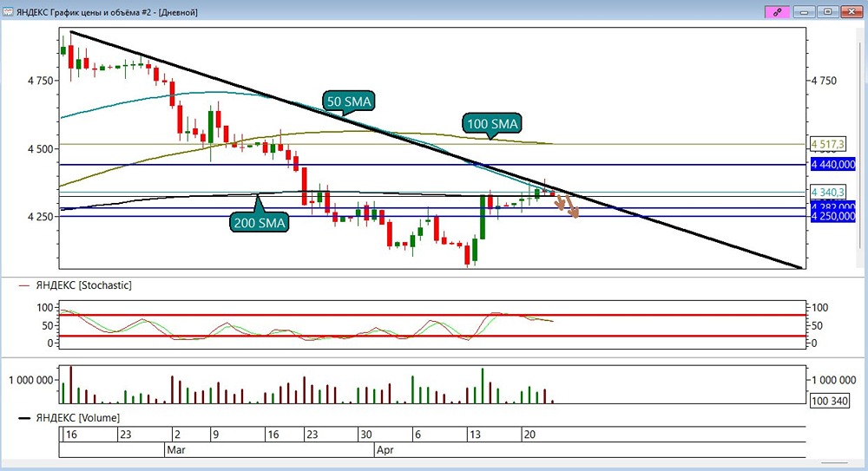The image size is (868, 471).
Task: Click the date label 13 on the time axis
Action: (x=475, y=435)
